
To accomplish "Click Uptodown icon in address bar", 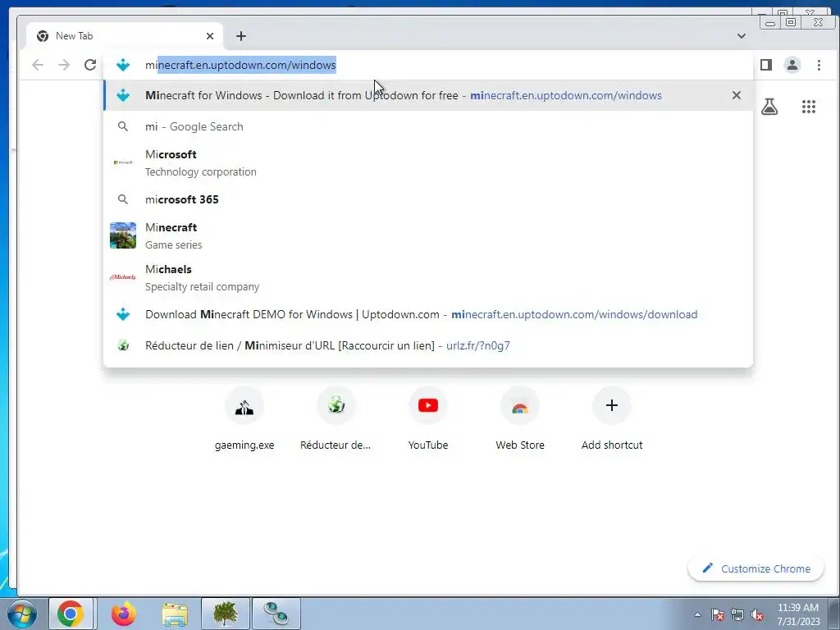I will [x=123, y=65].
